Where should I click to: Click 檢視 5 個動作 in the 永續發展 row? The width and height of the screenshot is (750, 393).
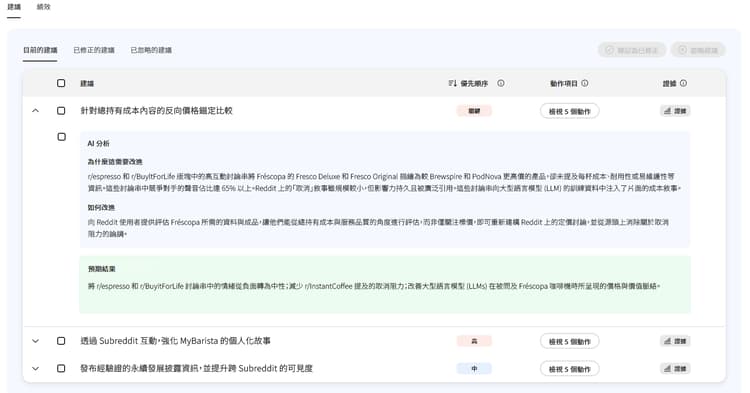(570, 369)
